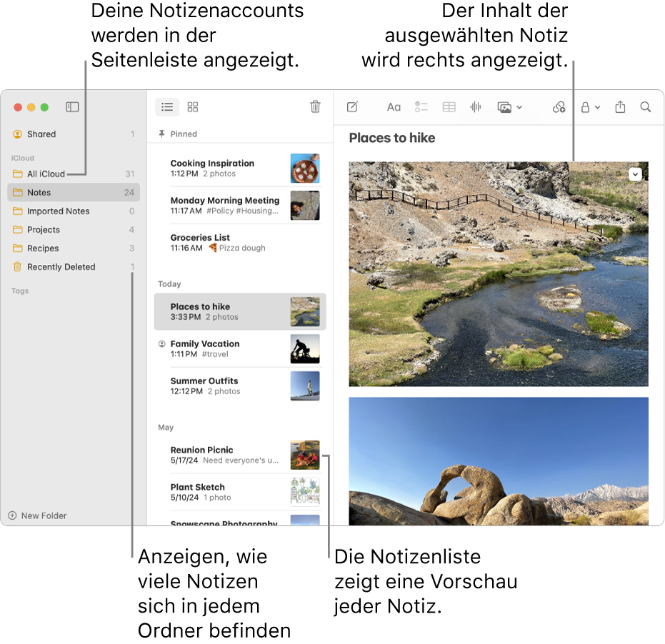The width and height of the screenshot is (665, 644).
Task: Open the Recipes folder
Action: (x=74, y=248)
